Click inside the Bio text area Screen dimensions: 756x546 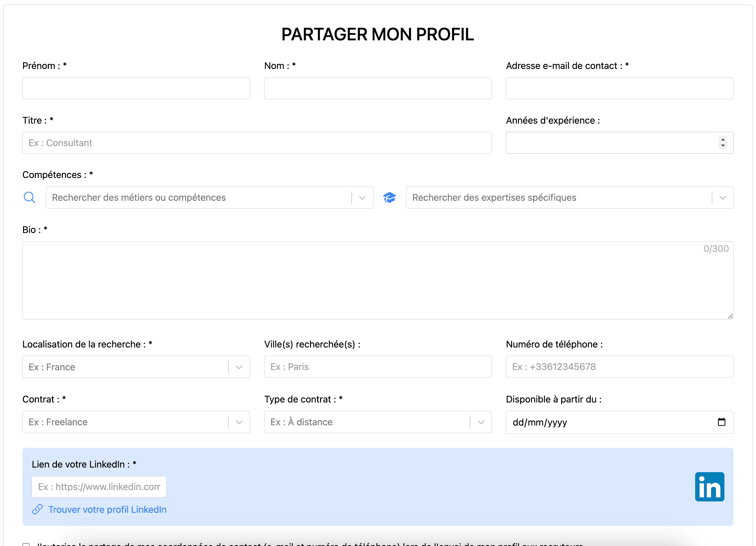[x=378, y=280]
